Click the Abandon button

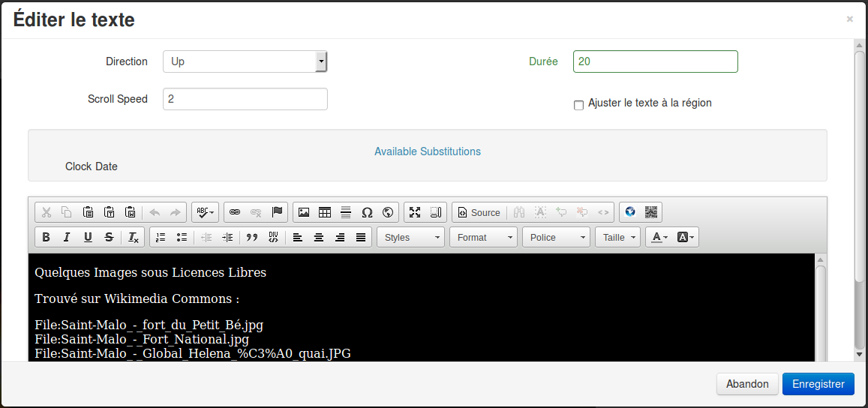click(747, 384)
